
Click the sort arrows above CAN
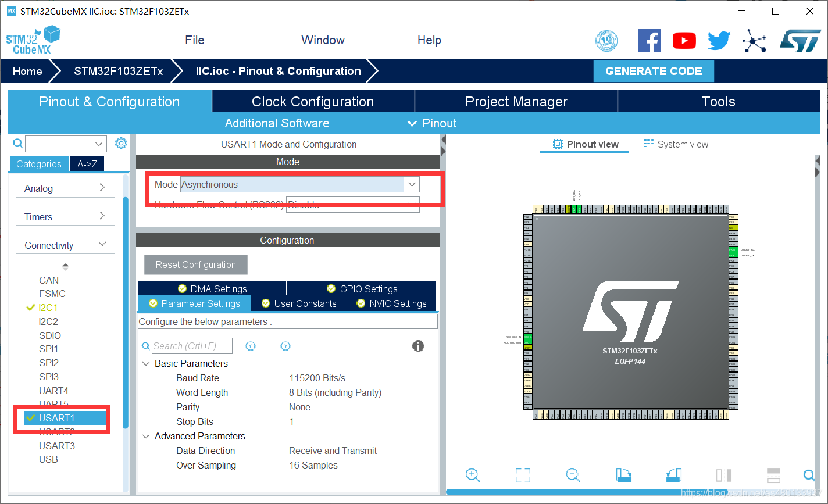pyautogui.click(x=65, y=267)
